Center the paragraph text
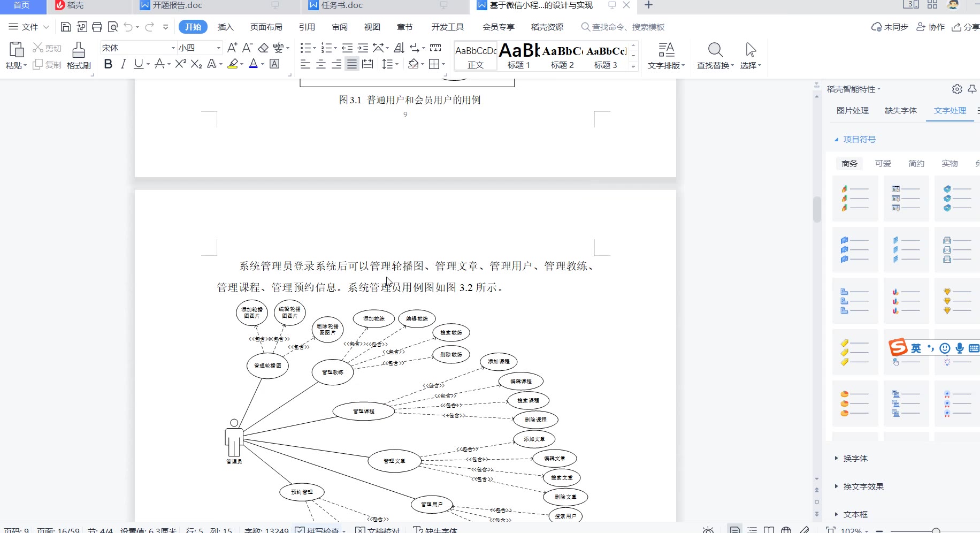This screenshot has width=980, height=533. [321, 64]
